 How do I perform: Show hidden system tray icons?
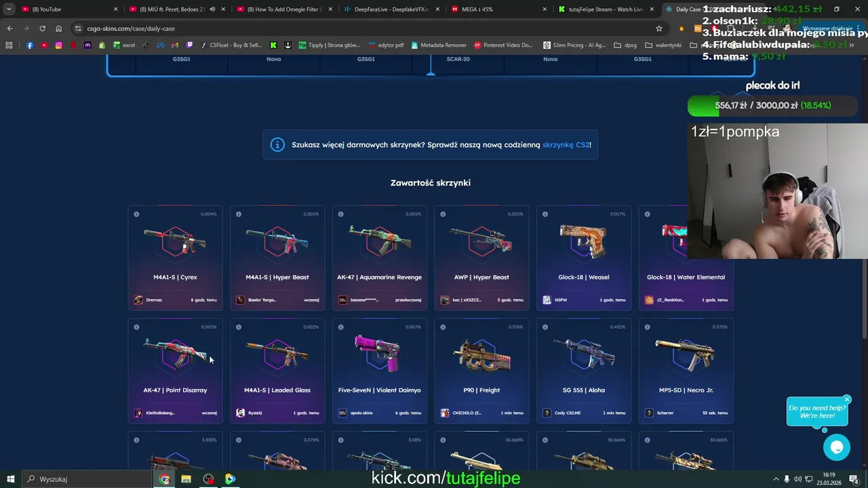coord(775,479)
